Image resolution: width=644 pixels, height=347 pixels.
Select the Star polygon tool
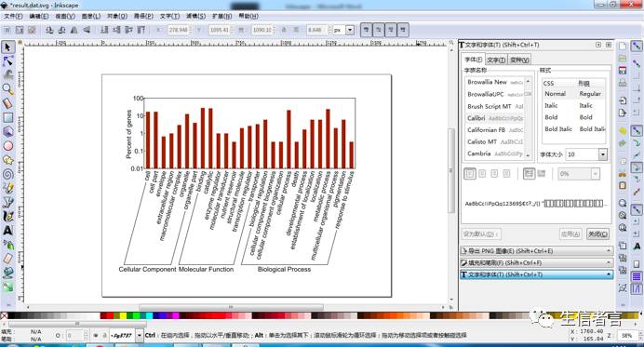7,160
